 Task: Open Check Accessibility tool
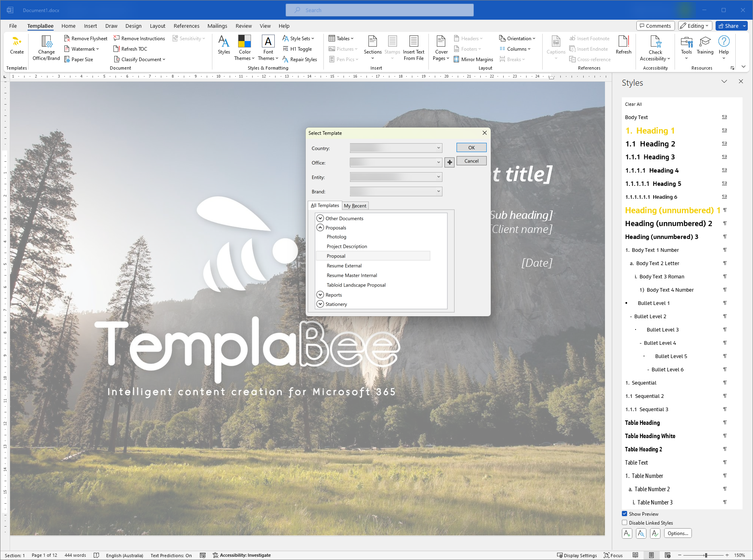655,48
